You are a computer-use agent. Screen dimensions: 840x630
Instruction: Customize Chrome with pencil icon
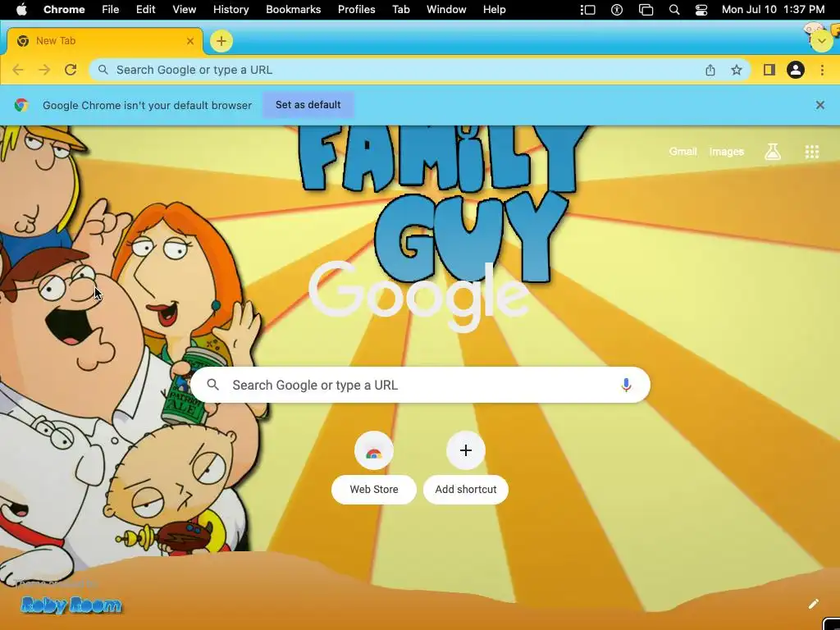pyautogui.click(x=813, y=605)
